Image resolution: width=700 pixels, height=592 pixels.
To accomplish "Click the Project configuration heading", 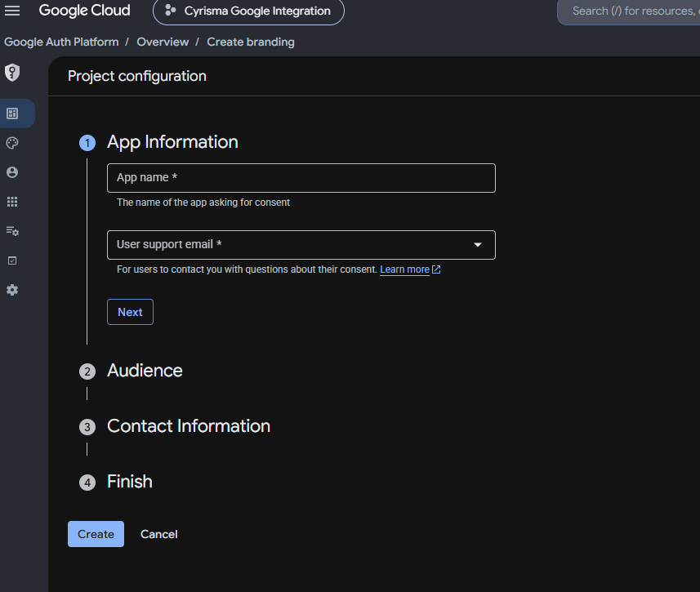I will [x=137, y=76].
